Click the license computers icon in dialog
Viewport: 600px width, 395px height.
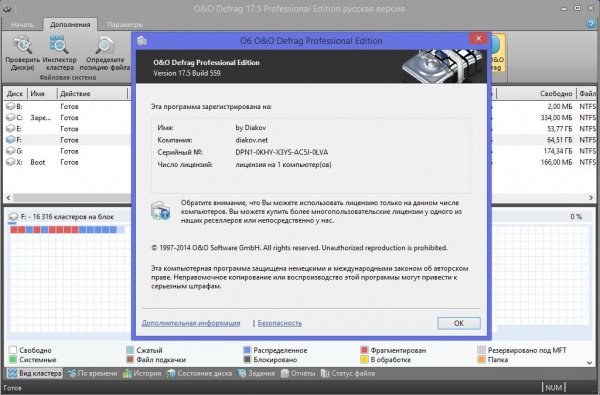(161, 211)
